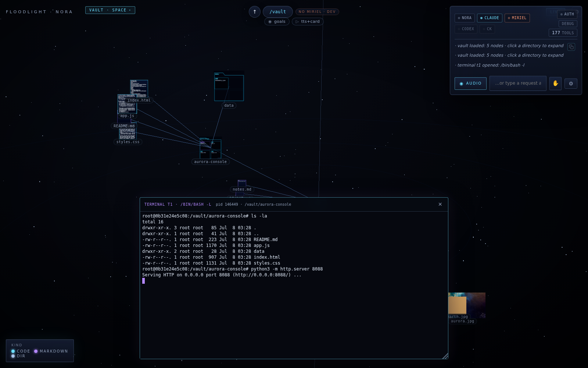This screenshot has height=368, width=588.
Task: Toggle the AUTH status chip
Action: (x=567, y=14)
